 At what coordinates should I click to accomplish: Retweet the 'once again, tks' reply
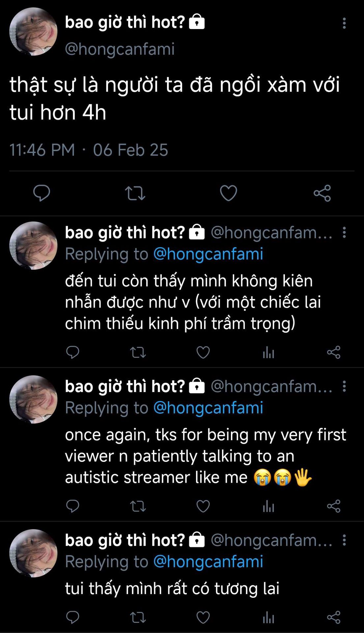click(138, 506)
